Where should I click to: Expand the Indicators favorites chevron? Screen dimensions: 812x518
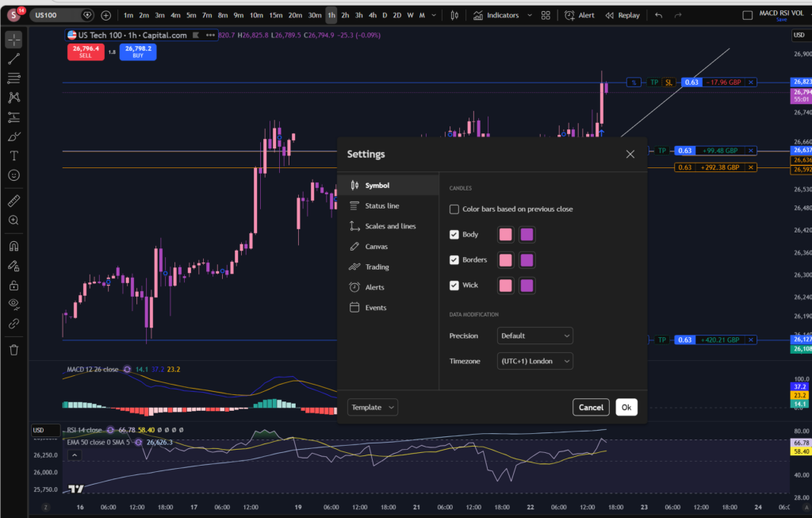click(x=530, y=15)
